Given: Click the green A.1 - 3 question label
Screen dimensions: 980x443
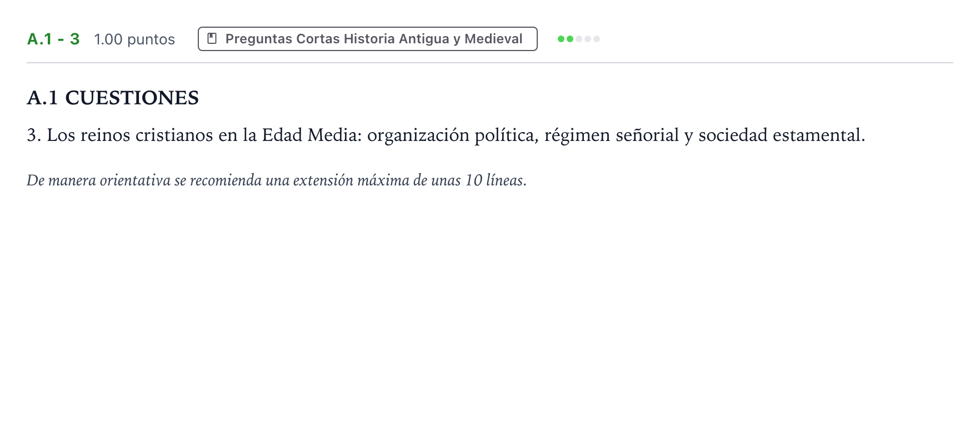Looking at the screenshot, I should 53,39.
